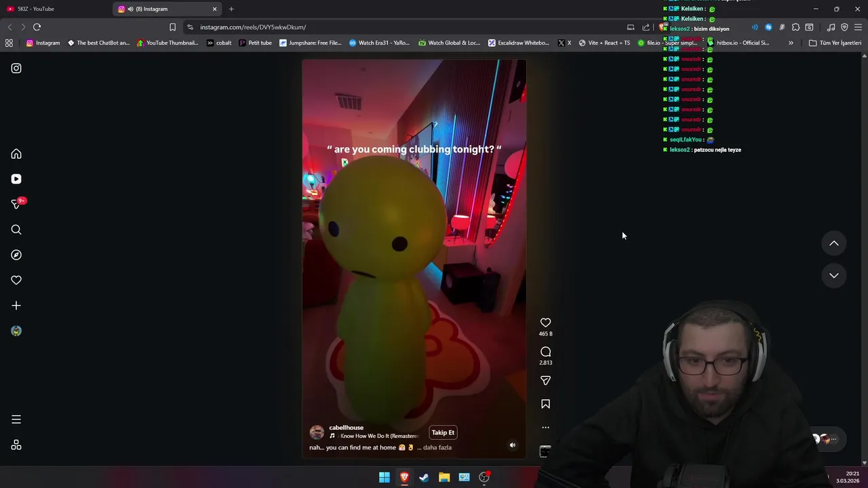Go forward in browser history

pos(22,27)
